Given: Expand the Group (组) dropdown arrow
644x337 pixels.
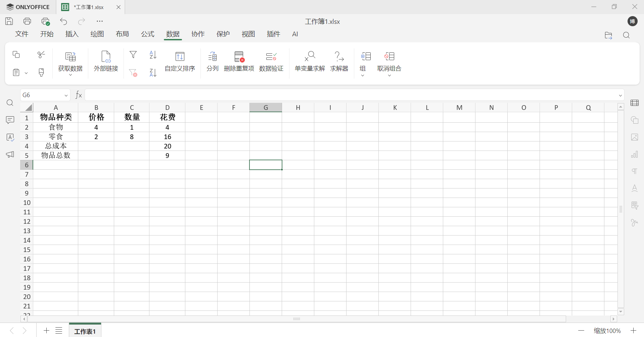Looking at the screenshot, I should (363, 75).
